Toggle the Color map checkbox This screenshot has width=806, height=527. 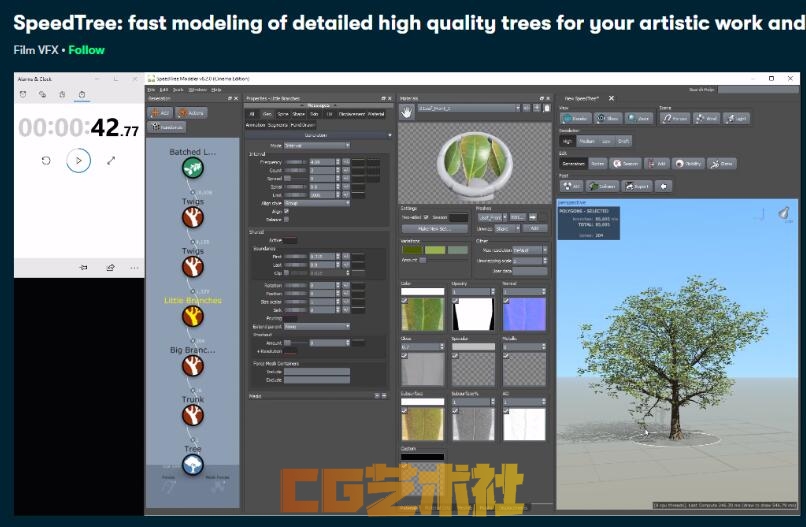coord(405,300)
